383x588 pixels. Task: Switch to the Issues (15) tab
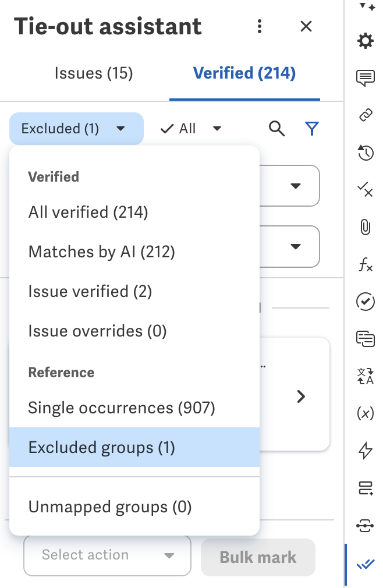click(x=94, y=73)
